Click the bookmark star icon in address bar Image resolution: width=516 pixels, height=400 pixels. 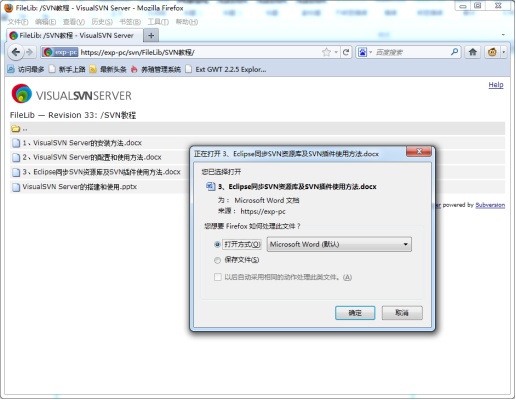326,52
